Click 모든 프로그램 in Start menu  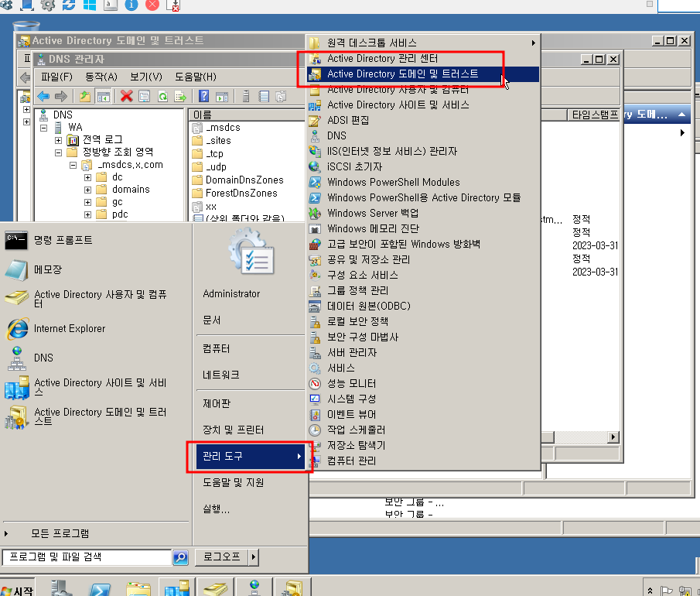click(x=60, y=534)
